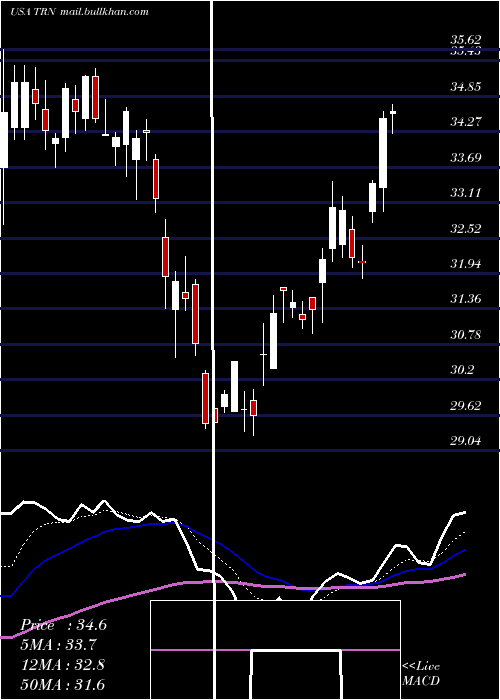Click the 30.2 price axis label
Viewport: 500px width, 700px height.
pyautogui.click(x=462, y=370)
